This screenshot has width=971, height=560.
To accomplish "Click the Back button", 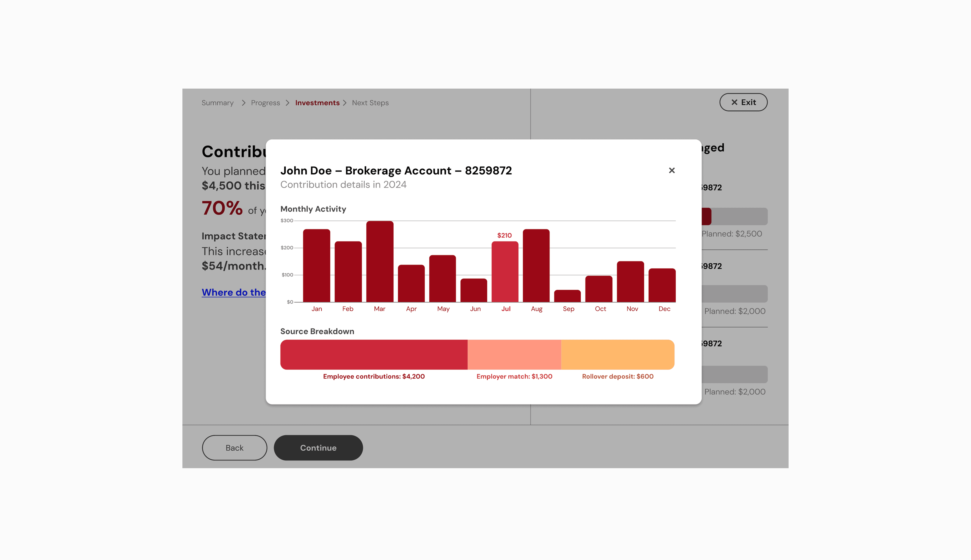I will click(x=234, y=448).
